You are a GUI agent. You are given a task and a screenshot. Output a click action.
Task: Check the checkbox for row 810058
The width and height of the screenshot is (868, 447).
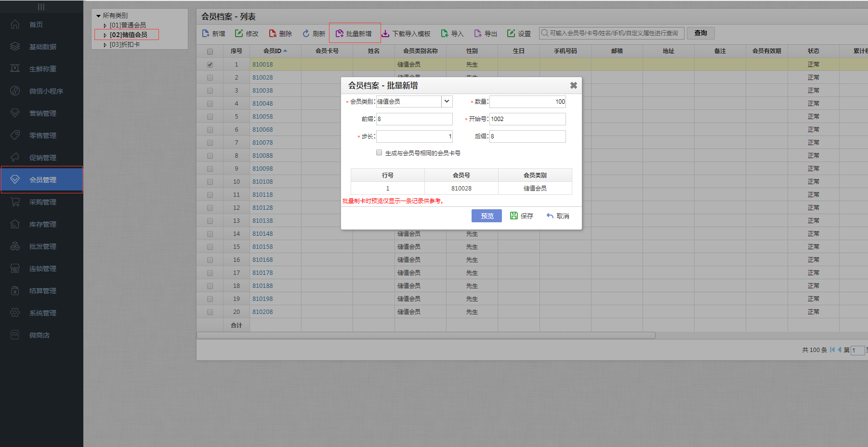210,116
